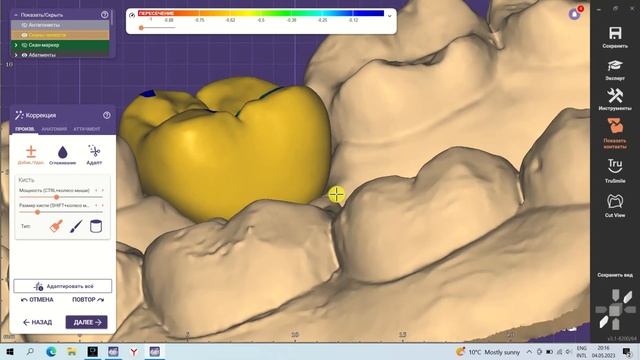Open the Windows Start menu

10,351
